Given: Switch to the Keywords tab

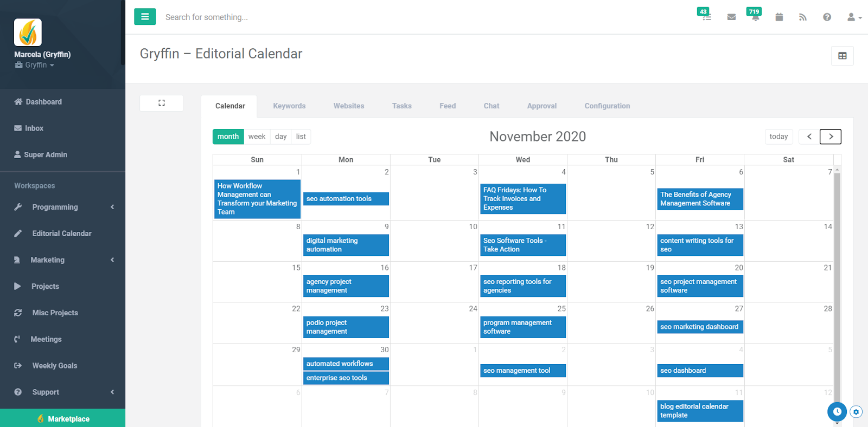Looking at the screenshot, I should [x=289, y=106].
